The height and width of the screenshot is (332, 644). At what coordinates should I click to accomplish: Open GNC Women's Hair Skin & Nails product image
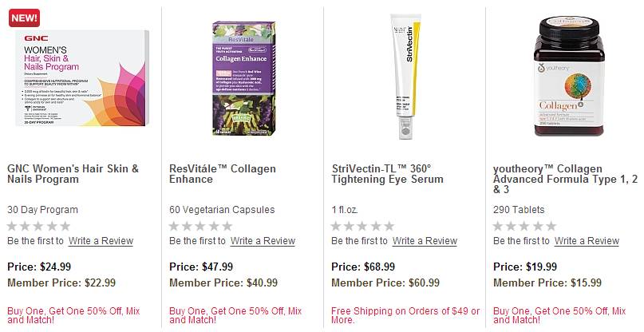(x=82, y=77)
